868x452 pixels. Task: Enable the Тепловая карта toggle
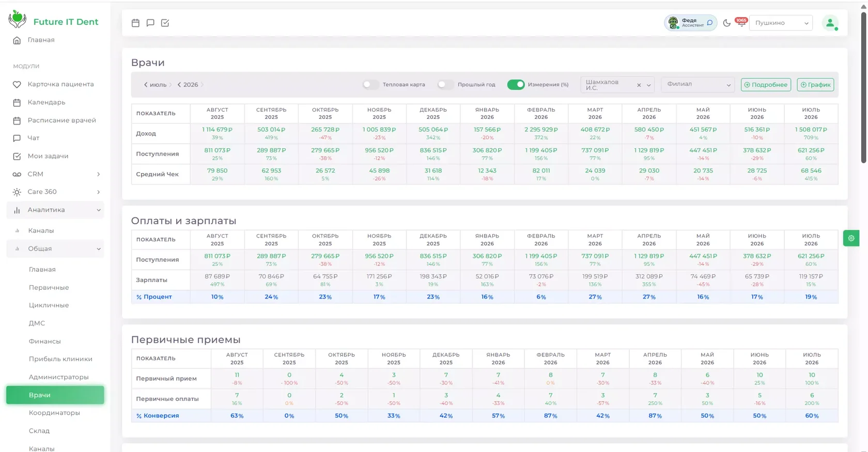pyautogui.click(x=370, y=85)
